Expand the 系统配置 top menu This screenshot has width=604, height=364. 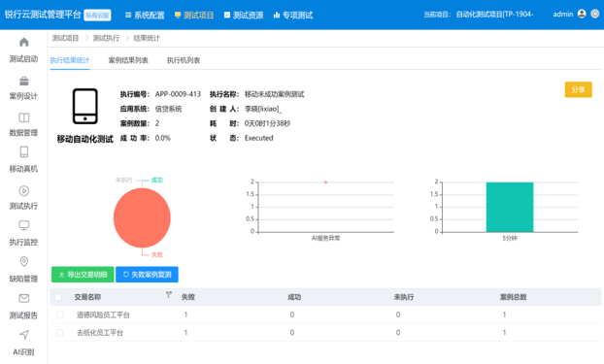pyautogui.click(x=145, y=15)
